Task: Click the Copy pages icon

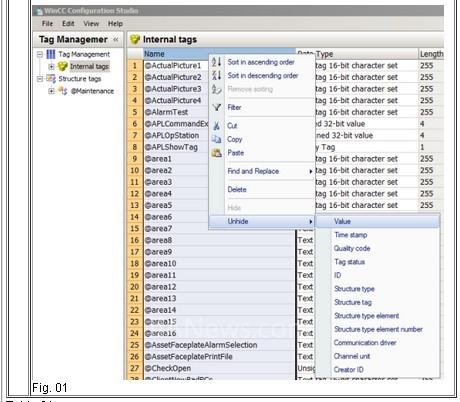Action: coord(216,139)
